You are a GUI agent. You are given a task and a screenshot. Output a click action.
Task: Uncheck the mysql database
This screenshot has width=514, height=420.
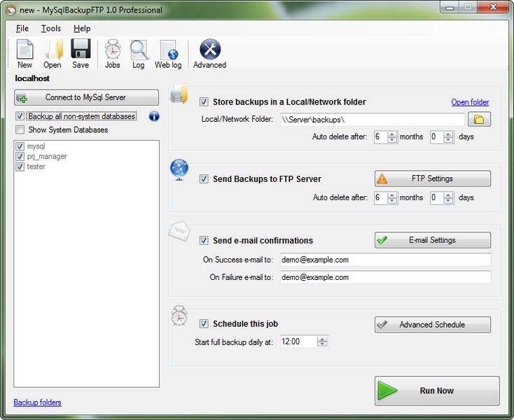[20, 146]
